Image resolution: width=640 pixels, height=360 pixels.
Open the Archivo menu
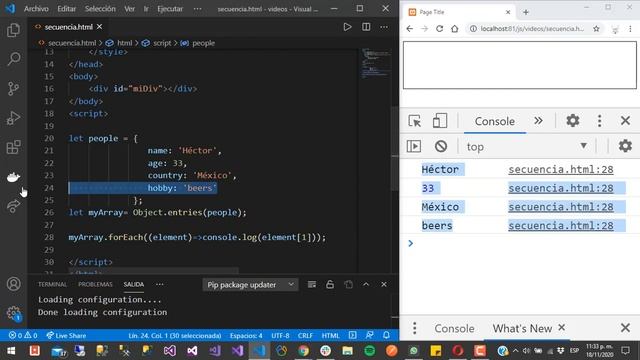36,9
